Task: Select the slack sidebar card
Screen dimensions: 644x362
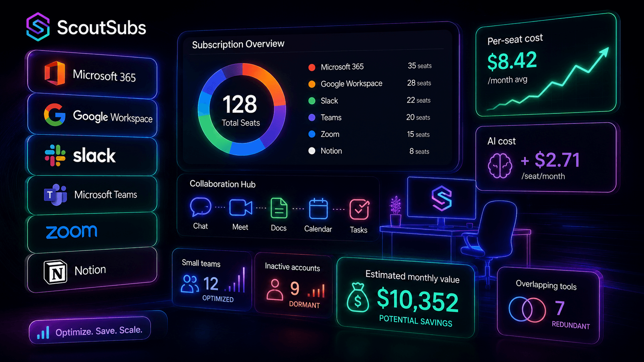Action: (92, 156)
